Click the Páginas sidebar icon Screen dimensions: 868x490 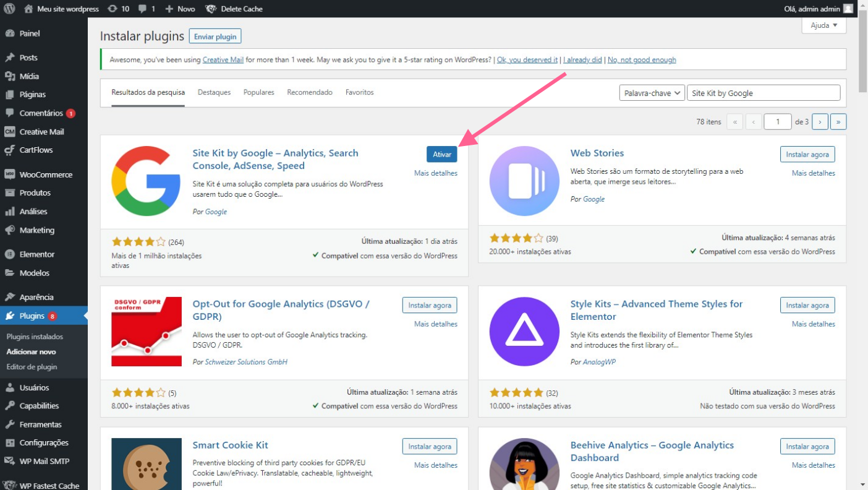click(x=9, y=95)
